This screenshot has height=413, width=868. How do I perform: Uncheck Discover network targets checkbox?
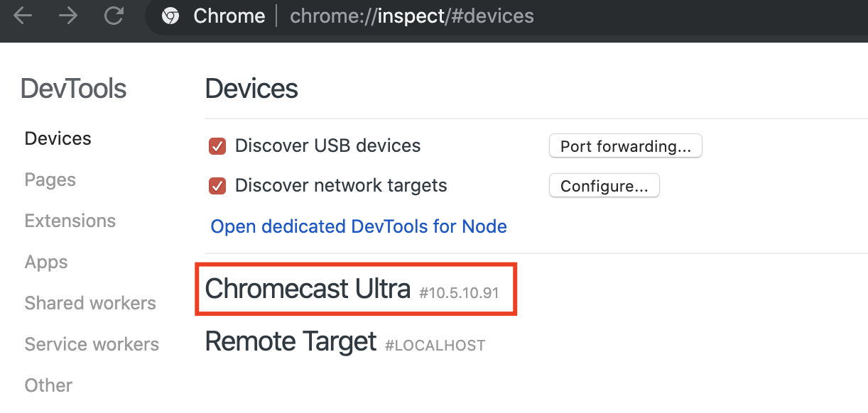tap(217, 186)
